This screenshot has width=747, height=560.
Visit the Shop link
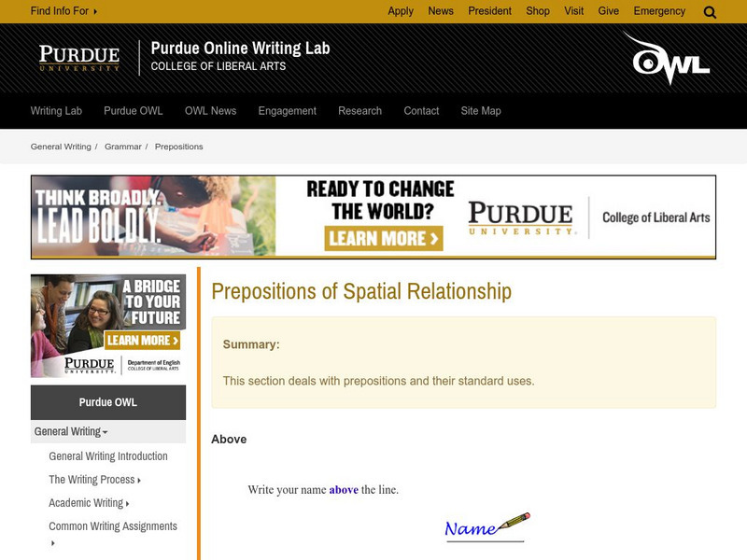[538, 11]
